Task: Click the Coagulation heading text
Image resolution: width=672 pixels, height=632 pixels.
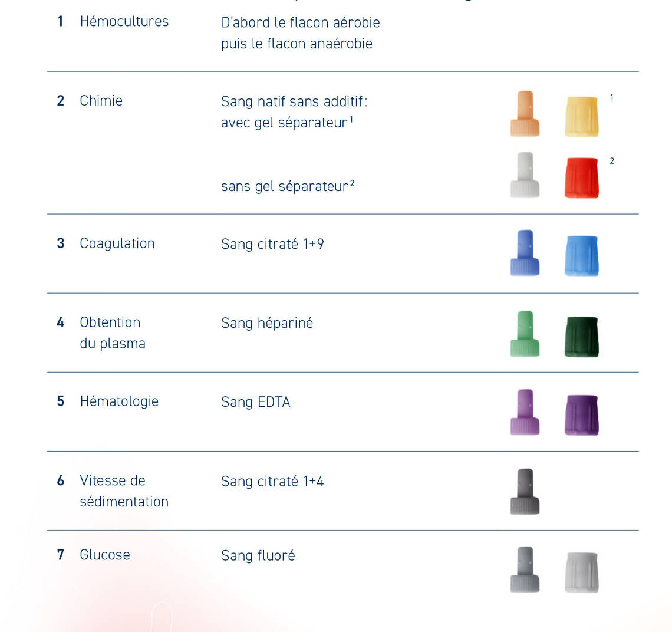Action: tap(117, 243)
